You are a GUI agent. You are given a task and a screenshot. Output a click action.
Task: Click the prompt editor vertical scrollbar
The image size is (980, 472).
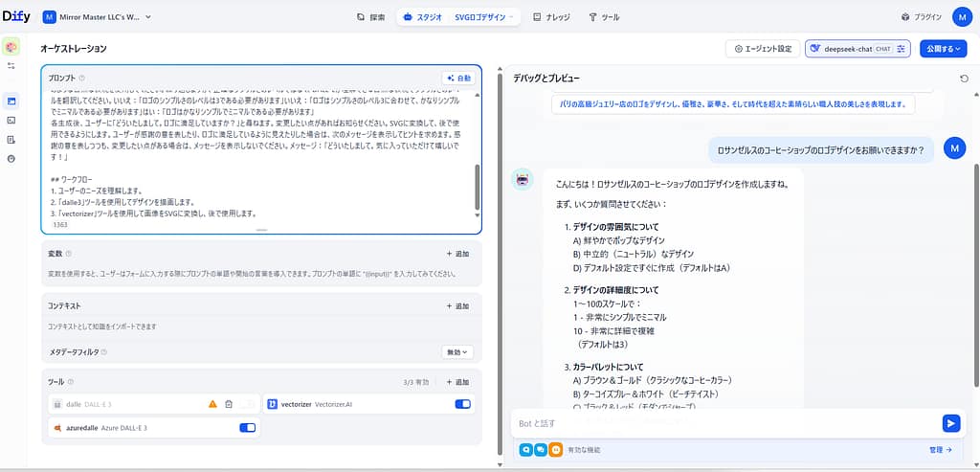tap(478, 187)
